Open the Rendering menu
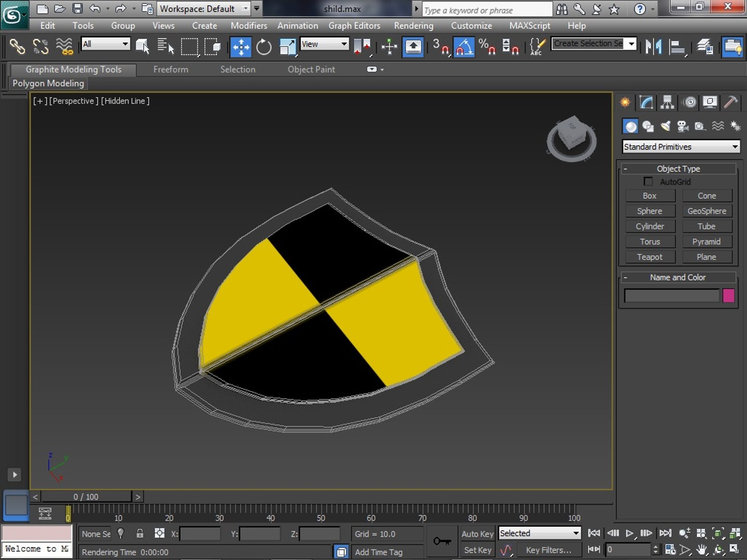747x560 pixels. point(413,25)
